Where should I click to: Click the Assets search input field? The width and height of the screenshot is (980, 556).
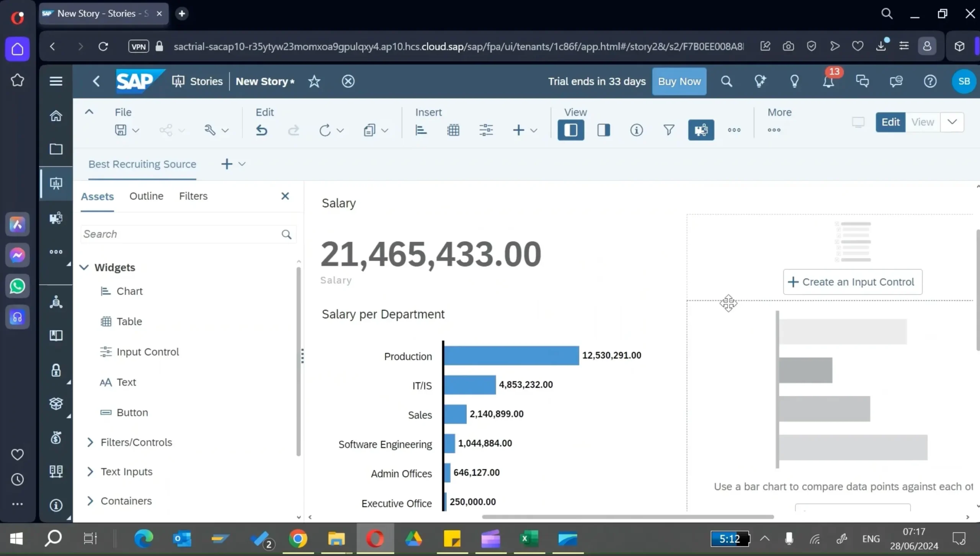tap(188, 234)
